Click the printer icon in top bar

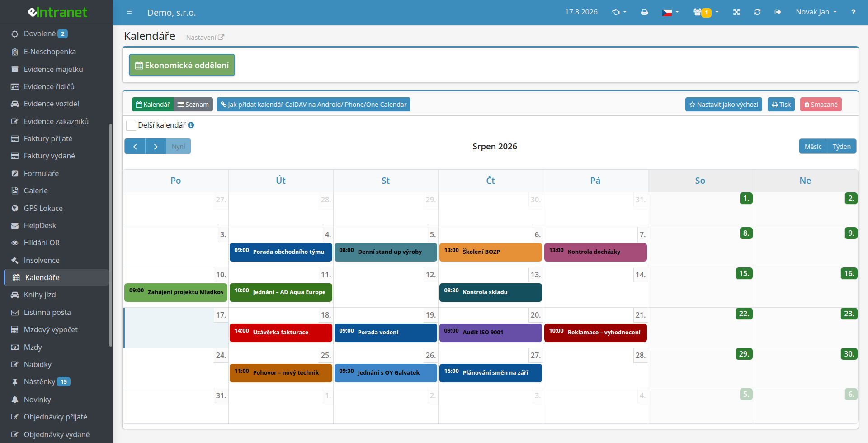tap(644, 12)
